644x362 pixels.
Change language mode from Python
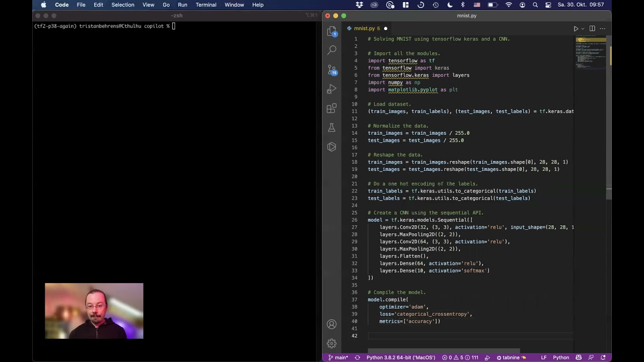[x=561, y=357]
